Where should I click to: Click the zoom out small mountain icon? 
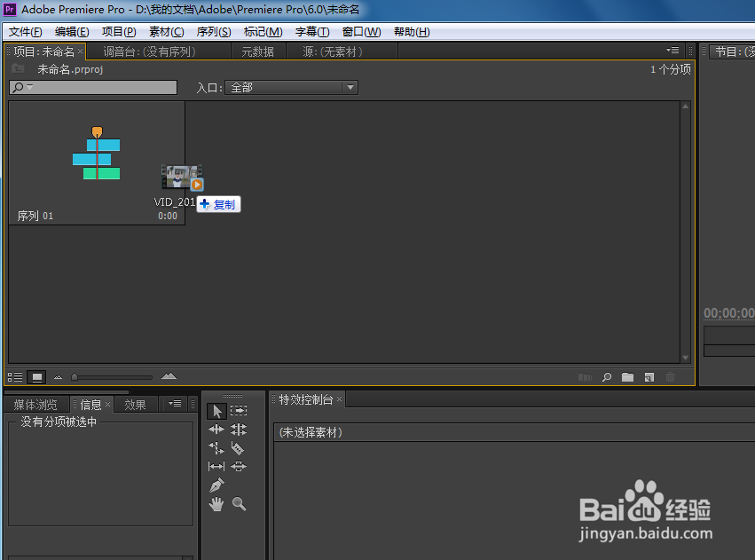pyautogui.click(x=58, y=377)
